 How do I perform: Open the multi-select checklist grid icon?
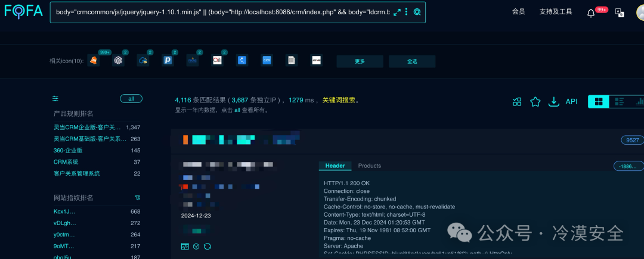click(517, 102)
